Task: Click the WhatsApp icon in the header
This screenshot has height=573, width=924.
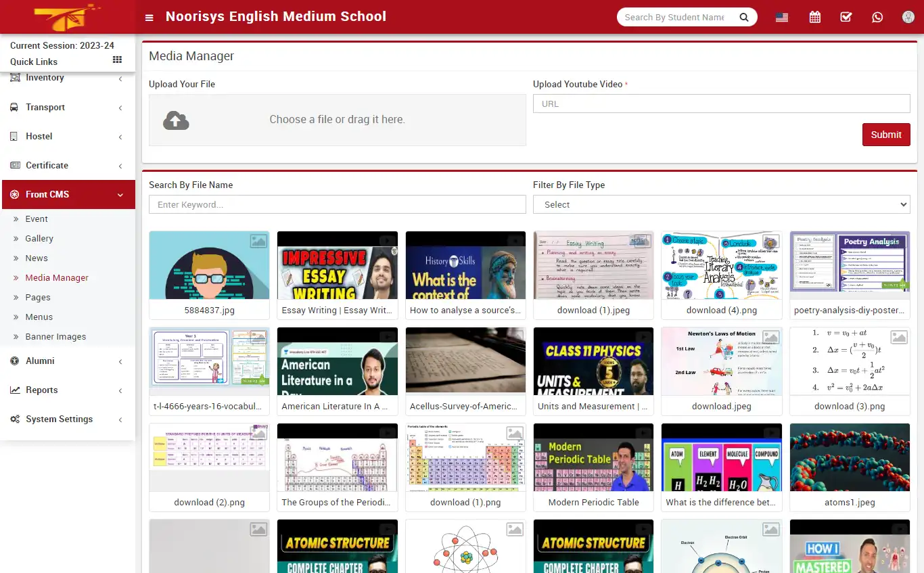Action: pos(877,17)
